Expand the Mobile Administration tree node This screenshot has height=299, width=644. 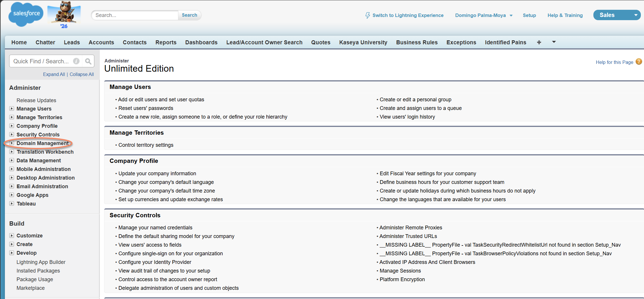click(12, 169)
